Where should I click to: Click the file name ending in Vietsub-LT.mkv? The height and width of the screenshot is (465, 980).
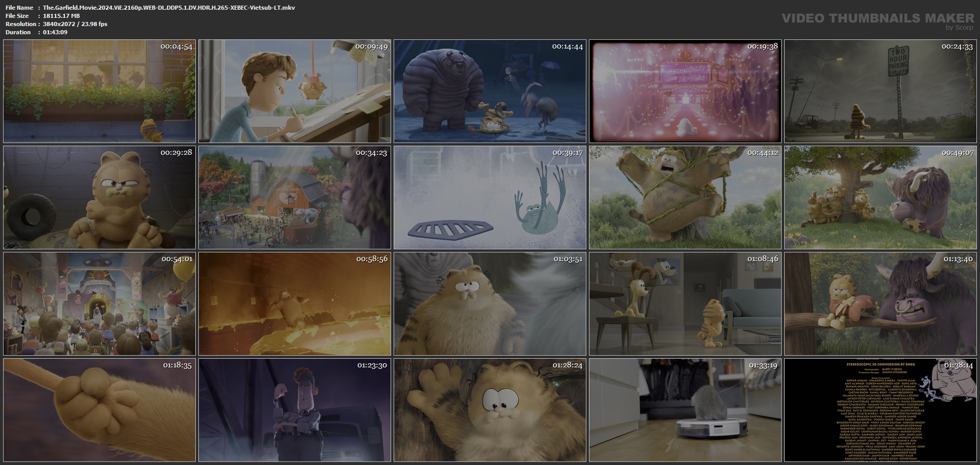tap(169, 8)
